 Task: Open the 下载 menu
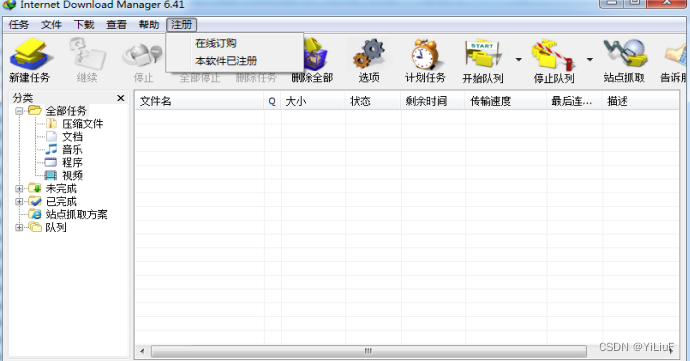tap(84, 25)
